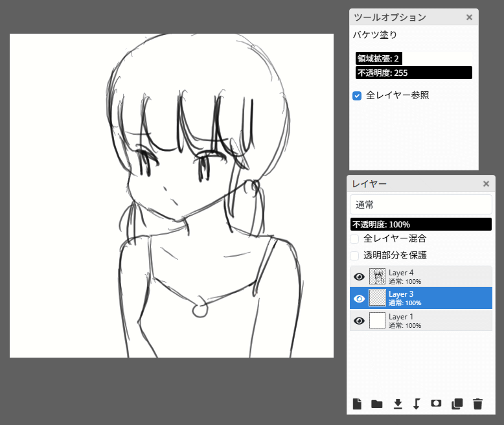
Task: Check the 透明部分を保護 option
Action: tap(355, 256)
